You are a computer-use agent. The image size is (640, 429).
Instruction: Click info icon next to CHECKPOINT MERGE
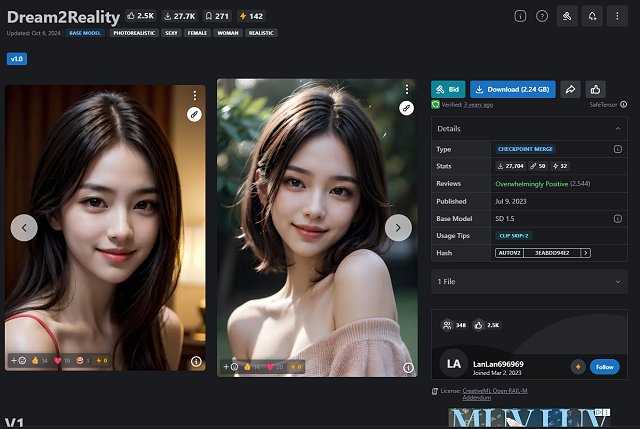click(617, 149)
